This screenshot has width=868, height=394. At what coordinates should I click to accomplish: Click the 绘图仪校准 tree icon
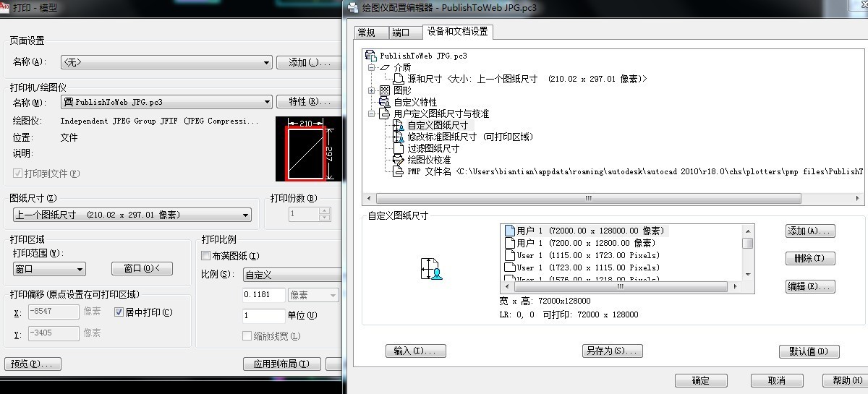coord(397,160)
